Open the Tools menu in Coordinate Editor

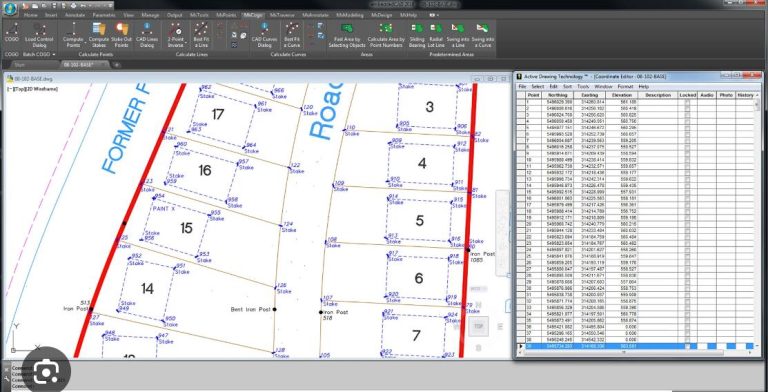pyautogui.click(x=583, y=87)
